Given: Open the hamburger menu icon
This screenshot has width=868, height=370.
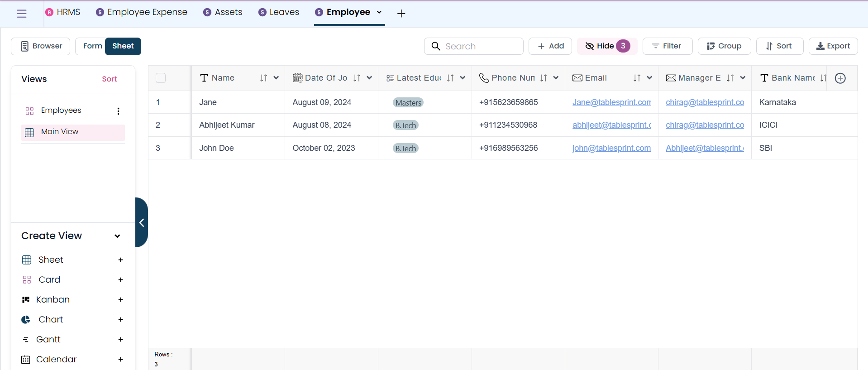Looking at the screenshot, I should pos(22,14).
